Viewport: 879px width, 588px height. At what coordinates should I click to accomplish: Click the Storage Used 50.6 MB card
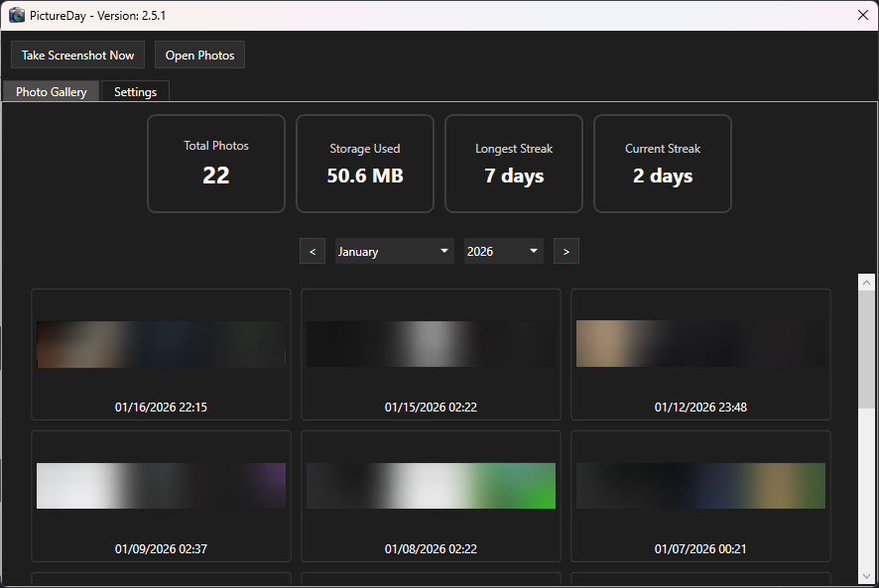tap(365, 164)
